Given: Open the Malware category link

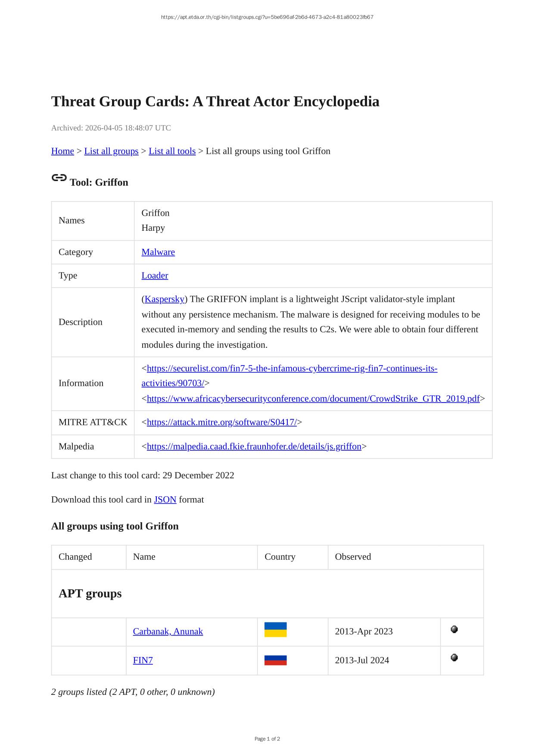Looking at the screenshot, I should 158,252.
